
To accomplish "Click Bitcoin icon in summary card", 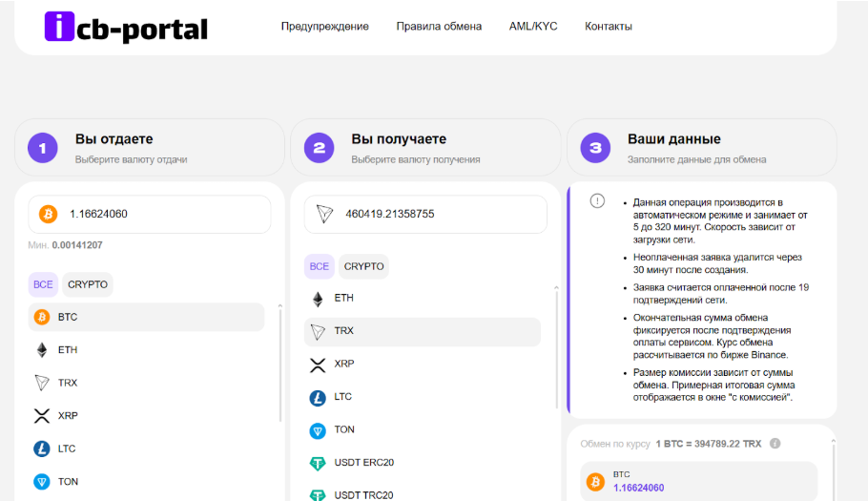I will tap(595, 482).
